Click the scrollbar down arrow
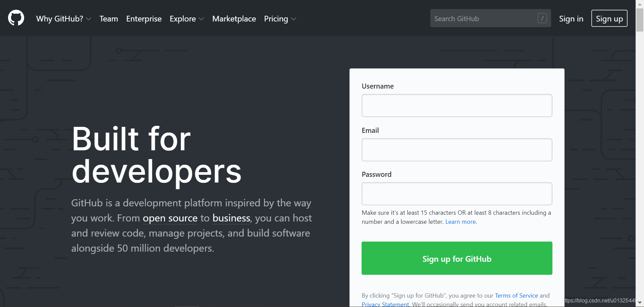 coord(640,303)
